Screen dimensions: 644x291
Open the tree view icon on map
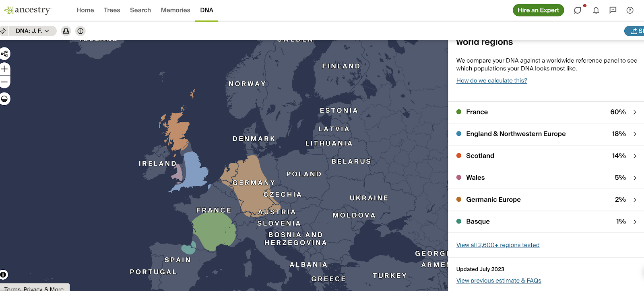coord(4,53)
